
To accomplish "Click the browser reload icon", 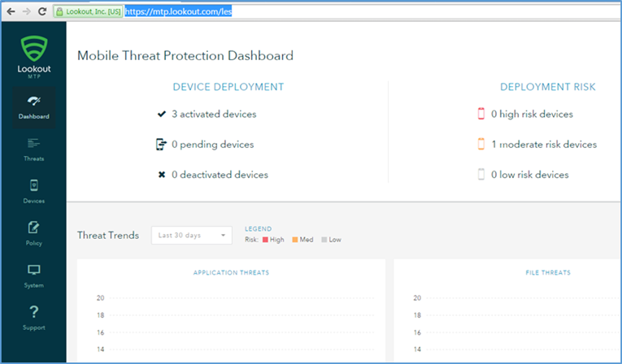I will pos(42,11).
